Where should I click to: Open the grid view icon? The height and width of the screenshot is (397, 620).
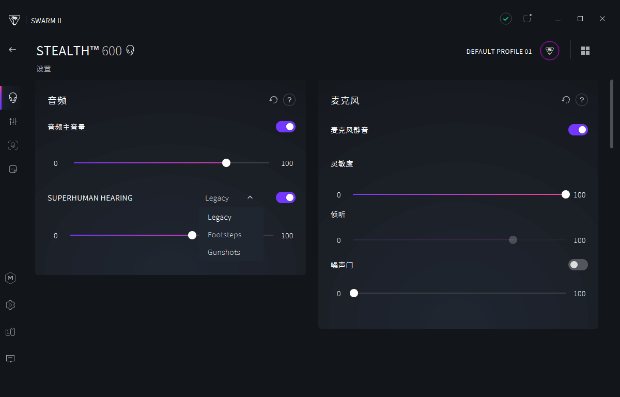(585, 51)
